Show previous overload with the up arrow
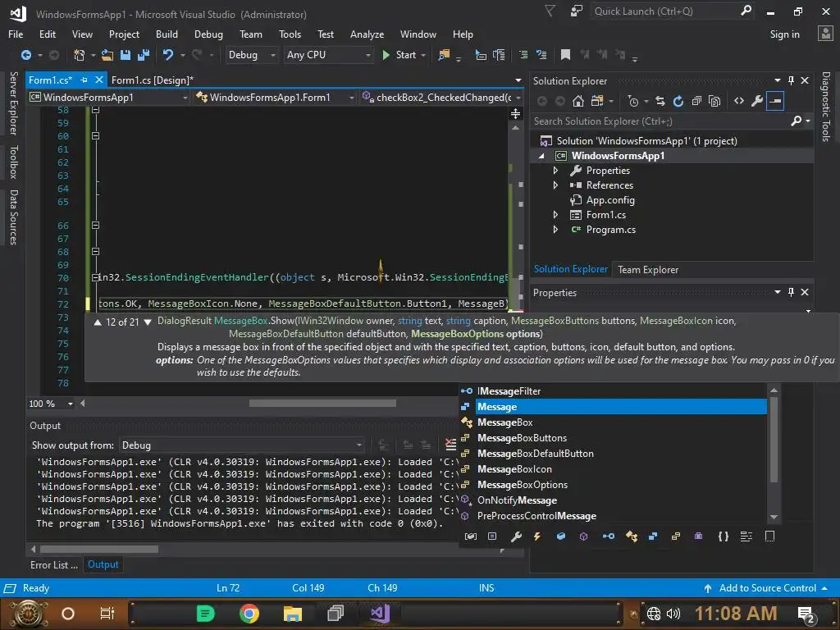Viewport: 840px width, 630px height. (x=98, y=322)
